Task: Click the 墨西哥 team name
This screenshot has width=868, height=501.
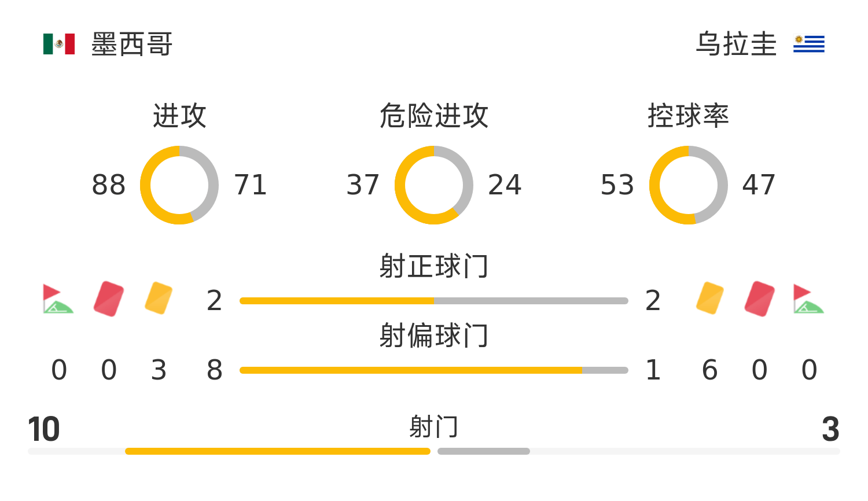Action: tap(132, 44)
